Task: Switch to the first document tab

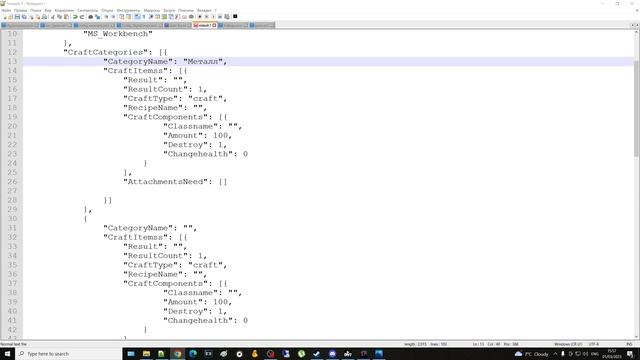Action: pyautogui.click(x=19, y=25)
